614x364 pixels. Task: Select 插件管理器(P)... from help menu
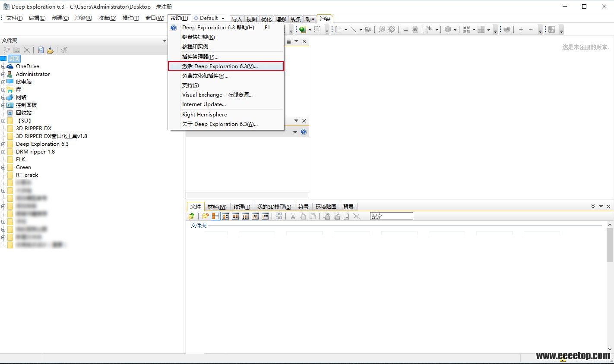[x=226, y=57]
